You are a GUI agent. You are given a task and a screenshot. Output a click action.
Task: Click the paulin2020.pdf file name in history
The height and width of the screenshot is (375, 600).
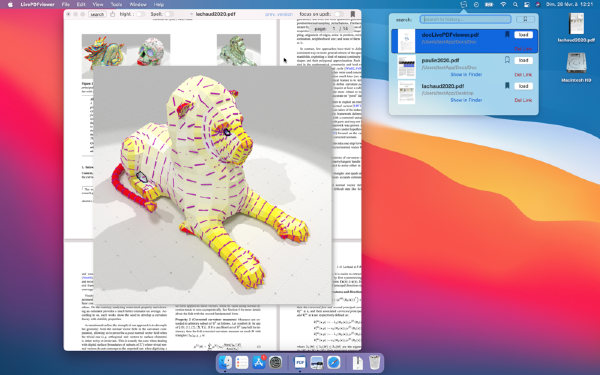(440, 60)
